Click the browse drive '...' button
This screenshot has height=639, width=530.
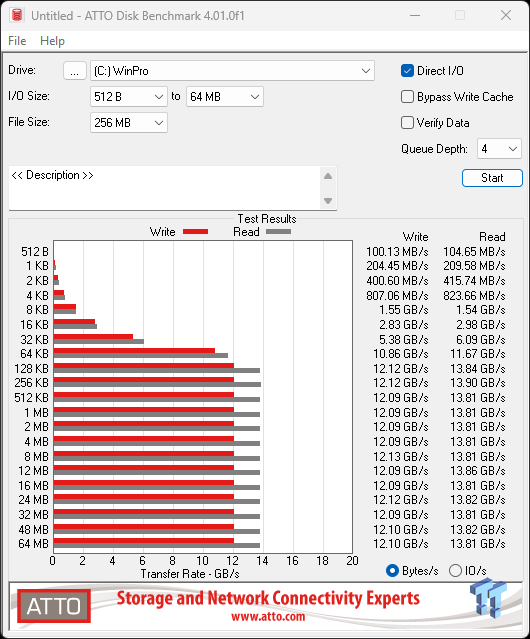click(x=75, y=71)
